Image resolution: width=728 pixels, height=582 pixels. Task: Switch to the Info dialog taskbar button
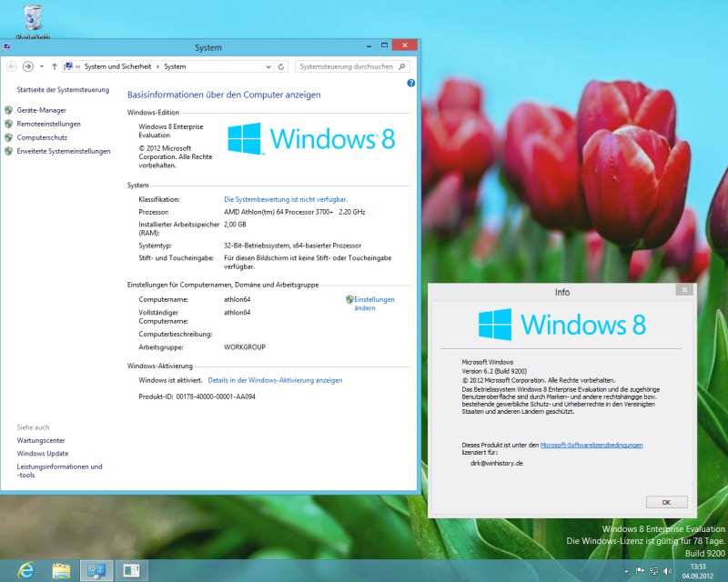[x=131, y=570]
